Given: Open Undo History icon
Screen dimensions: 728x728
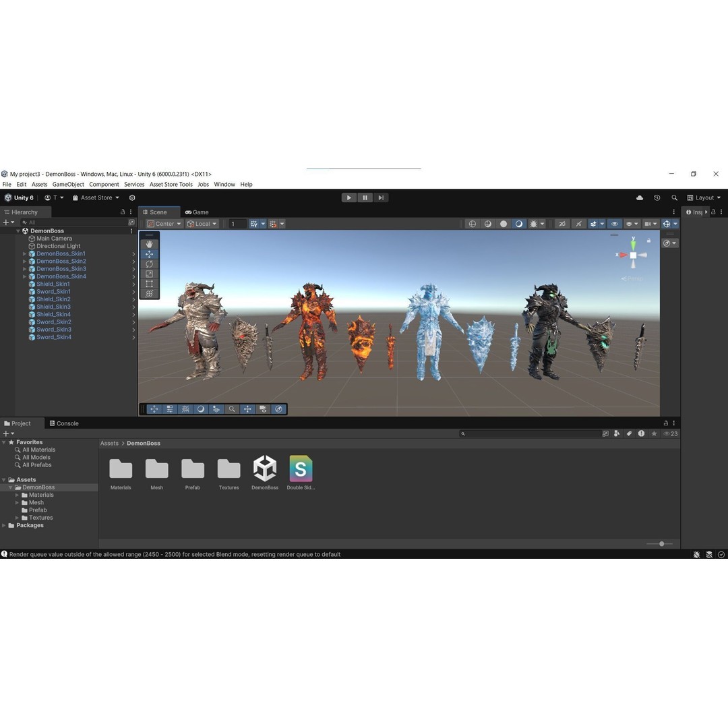Looking at the screenshot, I should (657, 198).
